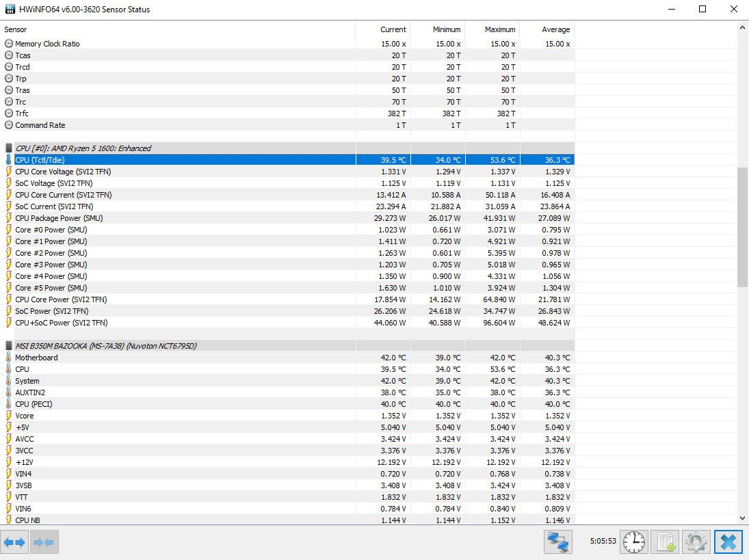The image size is (749, 560).
Task: Click the thermometer icon beside Motherboard
Action: 9,358
